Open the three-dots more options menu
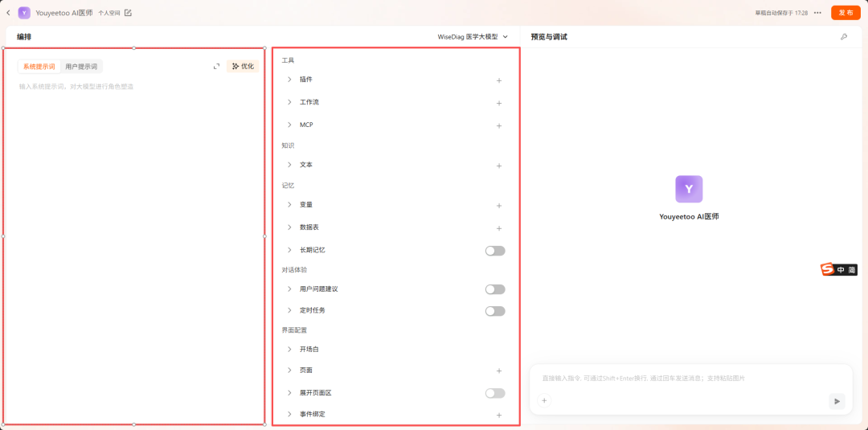Viewport: 868px width, 430px height. pyautogui.click(x=817, y=13)
